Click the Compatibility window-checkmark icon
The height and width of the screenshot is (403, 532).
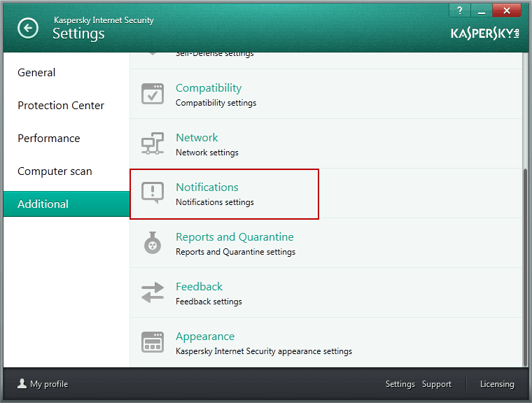(153, 94)
